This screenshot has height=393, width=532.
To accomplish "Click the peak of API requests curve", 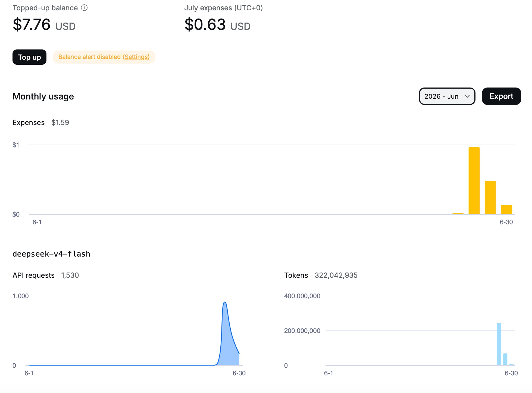I will [x=225, y=302].
